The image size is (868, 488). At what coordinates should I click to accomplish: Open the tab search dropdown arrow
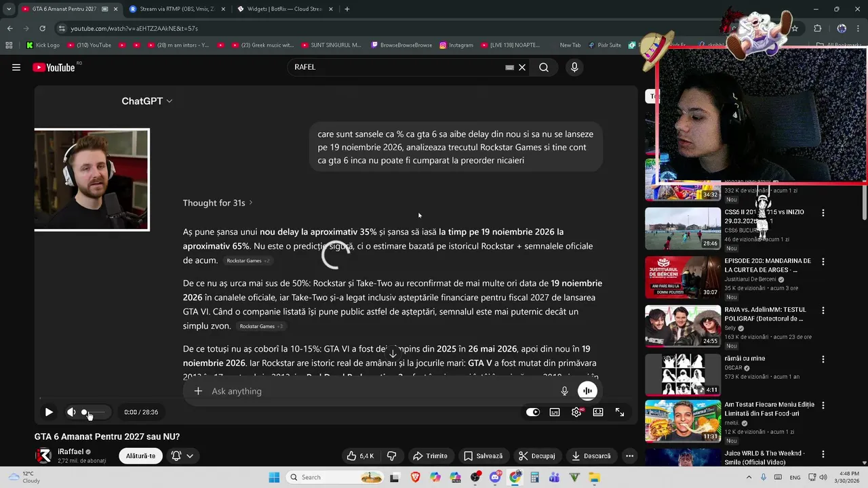pos(9,9)
